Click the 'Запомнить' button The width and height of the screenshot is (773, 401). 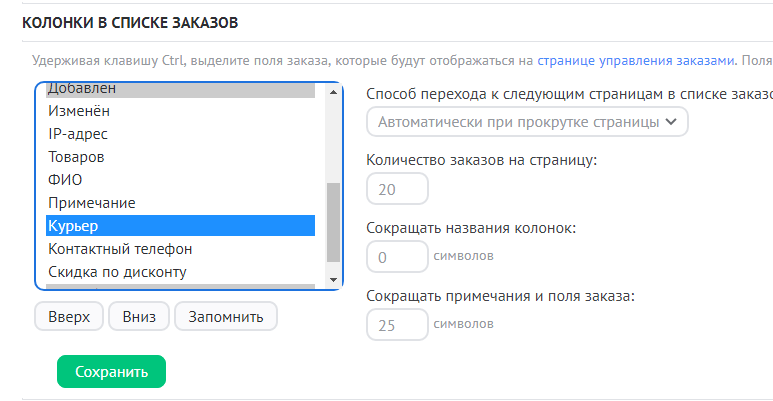click(225, 316)
